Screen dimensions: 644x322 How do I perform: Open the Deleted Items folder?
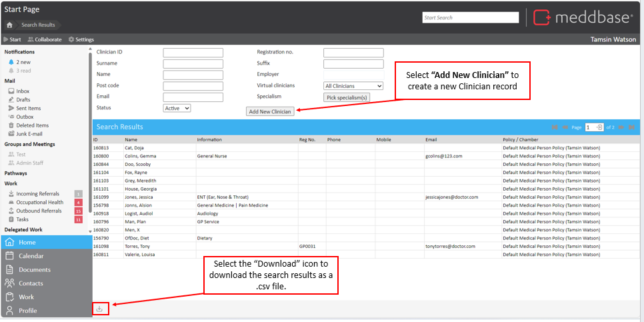click(32, 125)
